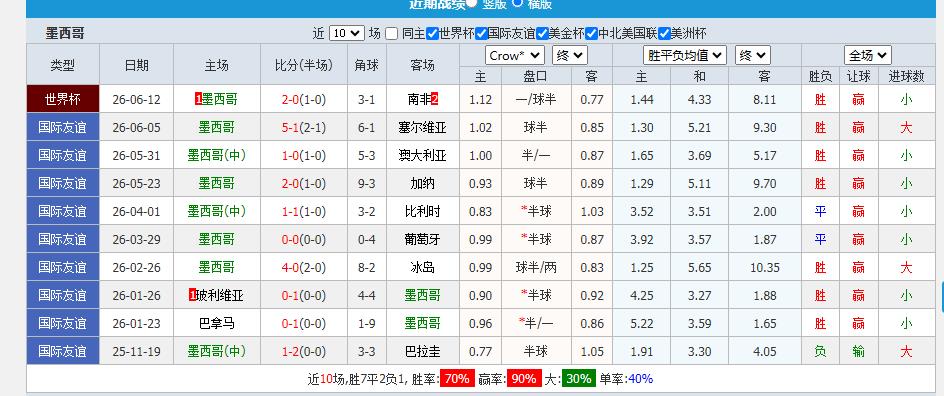Click handicap 一/球半 in 南非 row

click(x=536, y=99)
